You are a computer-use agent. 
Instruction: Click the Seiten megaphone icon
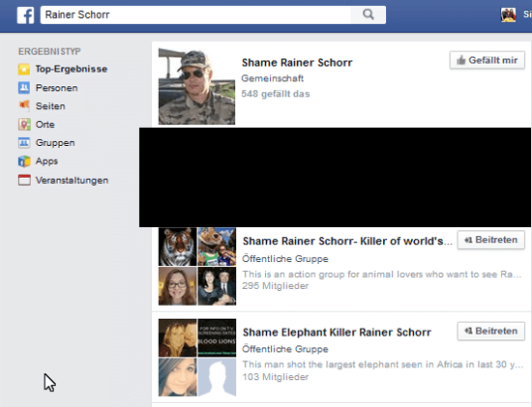point(24,105)
